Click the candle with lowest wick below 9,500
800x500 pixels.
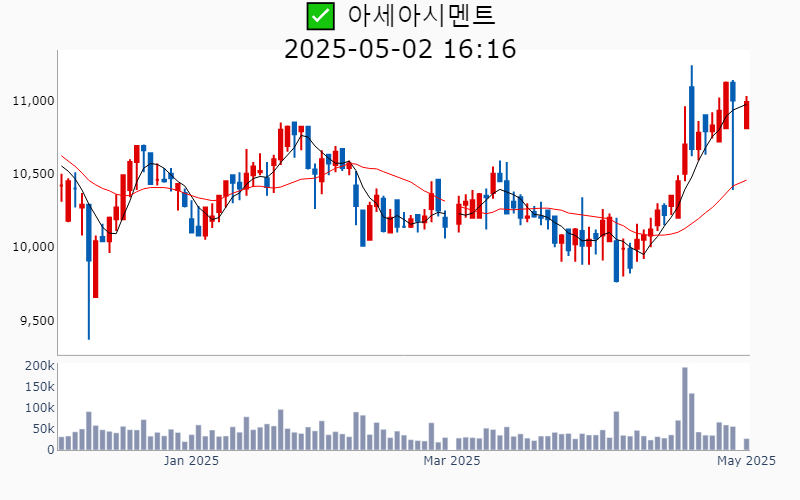(x=89, y=271)
